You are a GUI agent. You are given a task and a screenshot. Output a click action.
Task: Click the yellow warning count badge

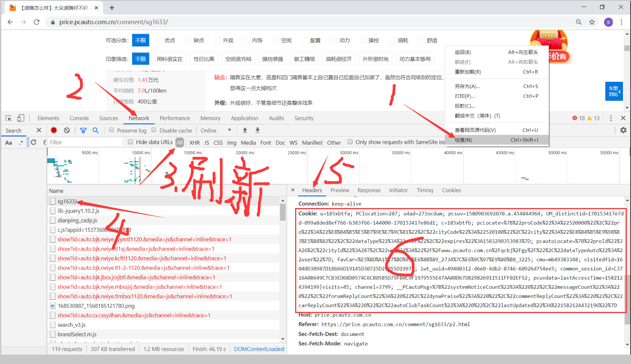point(594,118)
